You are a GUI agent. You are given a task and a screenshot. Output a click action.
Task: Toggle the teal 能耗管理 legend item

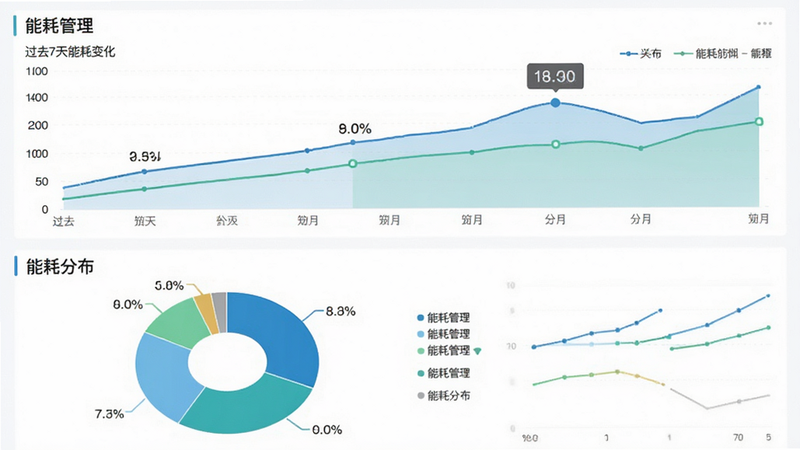[x=443, y=373]
